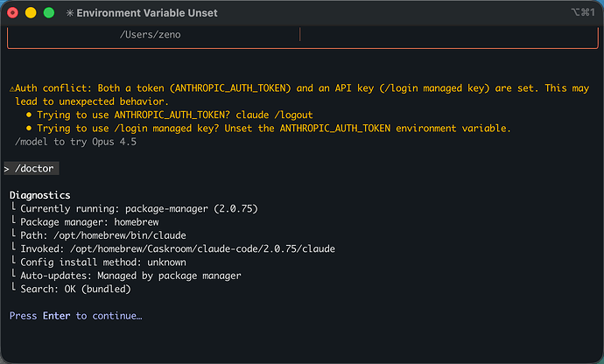Click 'Press Enter to continue…' prompt
The width and height of the screenshot is (604, 364).
pyautogui.click(x=76, y=316)
